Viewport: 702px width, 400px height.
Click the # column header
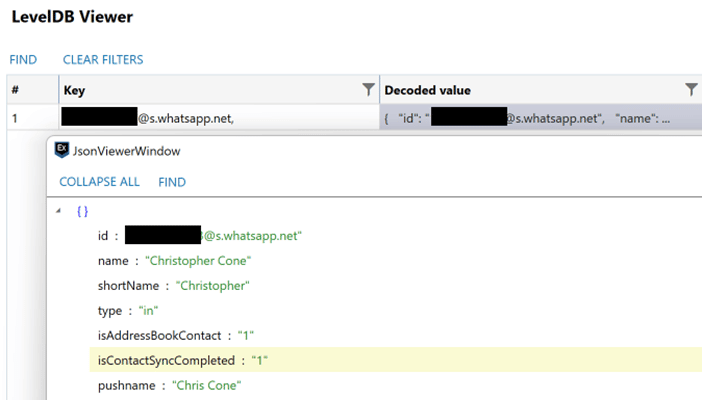coord(33,90)
